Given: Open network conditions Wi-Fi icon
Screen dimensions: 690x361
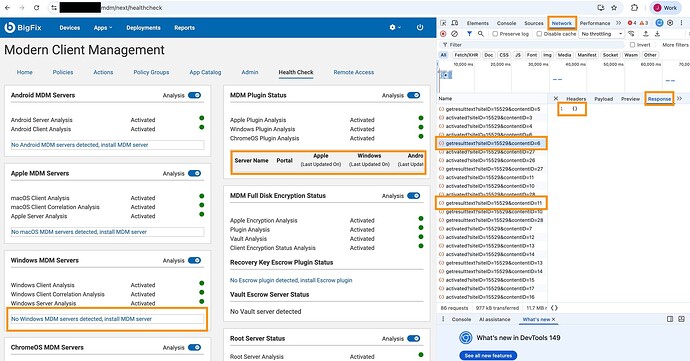Looking at the screenshot, I should coord(631,34).
